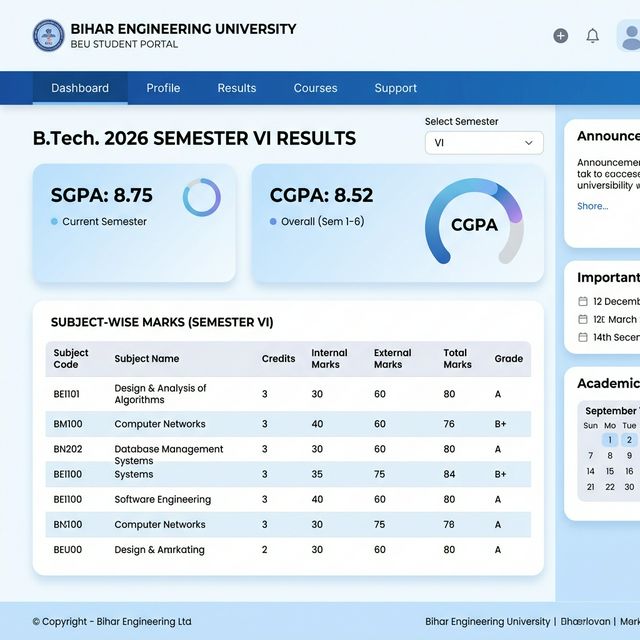The height and width of the screenshot is (640, 640).
Task: Open the Results tab
Action: 237,88
